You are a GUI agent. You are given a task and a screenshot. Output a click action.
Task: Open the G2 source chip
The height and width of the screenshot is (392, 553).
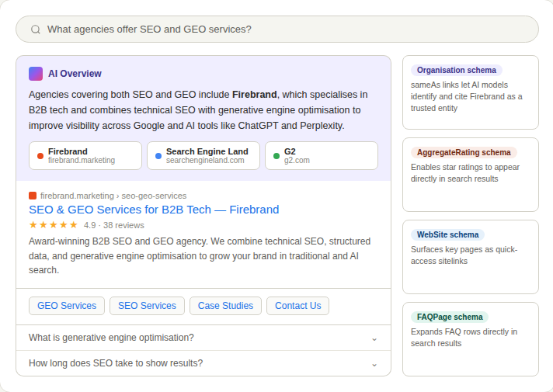(322, 155)
